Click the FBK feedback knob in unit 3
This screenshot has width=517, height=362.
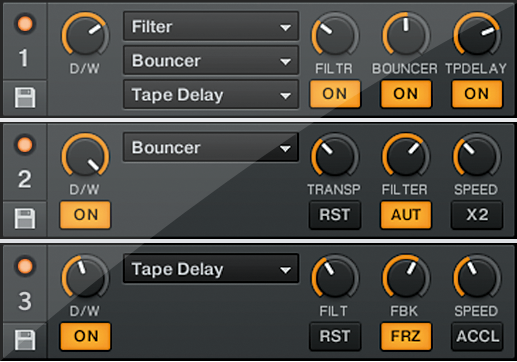(406, 277)
